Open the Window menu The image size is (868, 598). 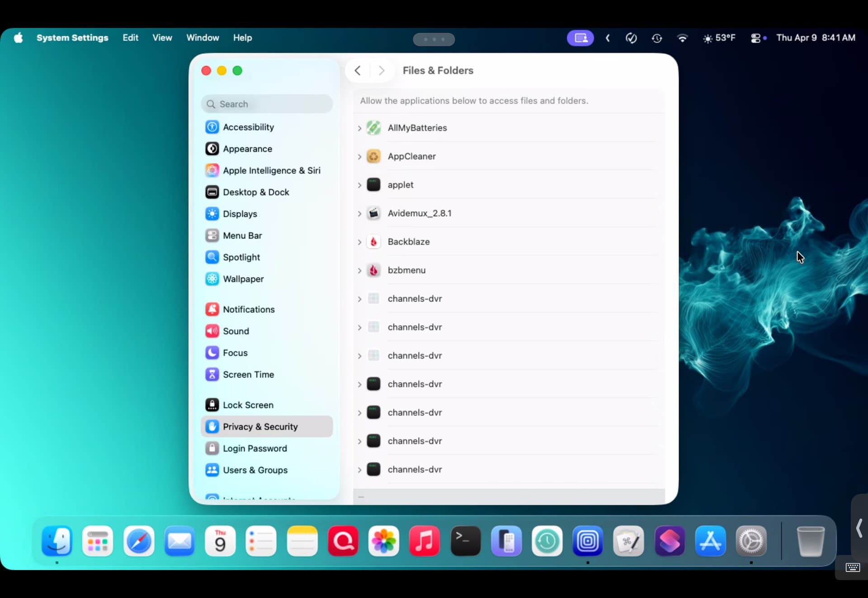[202, 38]
